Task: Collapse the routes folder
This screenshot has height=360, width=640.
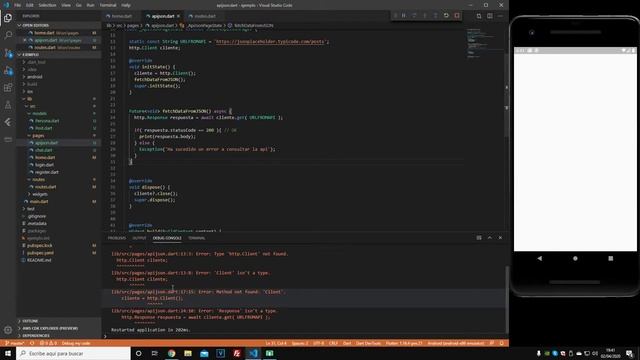Action: click(39, 180)
